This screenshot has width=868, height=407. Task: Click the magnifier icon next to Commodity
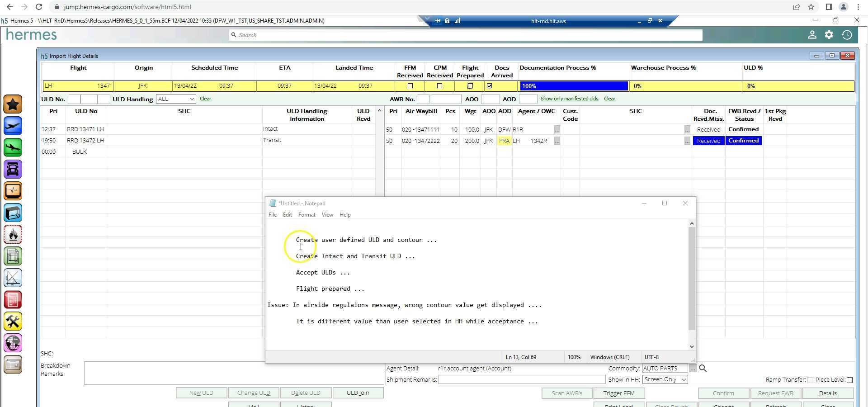click(703, 369)
